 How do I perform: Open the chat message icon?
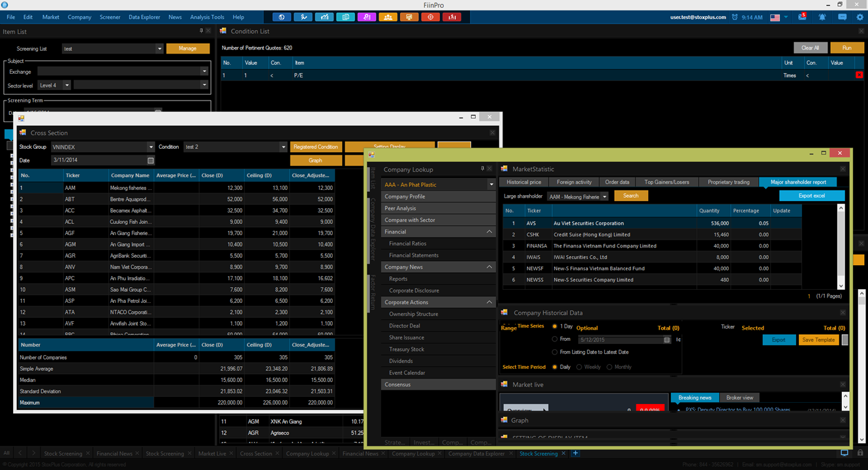(842, 18)
